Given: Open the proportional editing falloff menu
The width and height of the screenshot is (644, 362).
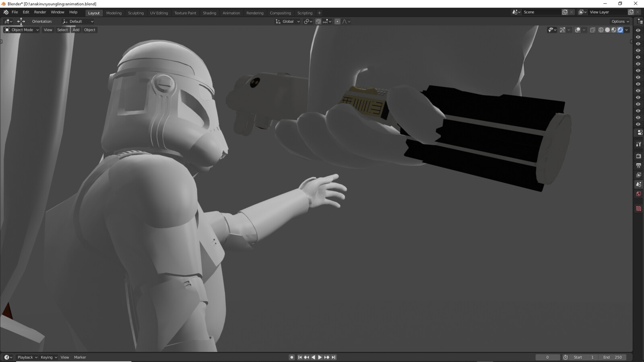Looking at the screenshot, I should pyautogui.click(x=346, y=21).
